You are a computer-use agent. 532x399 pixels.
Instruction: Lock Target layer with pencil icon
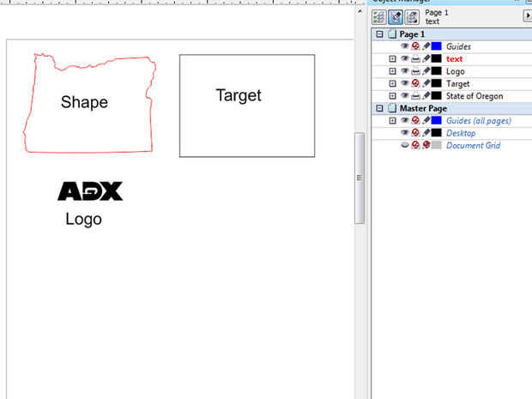(426, 83)
